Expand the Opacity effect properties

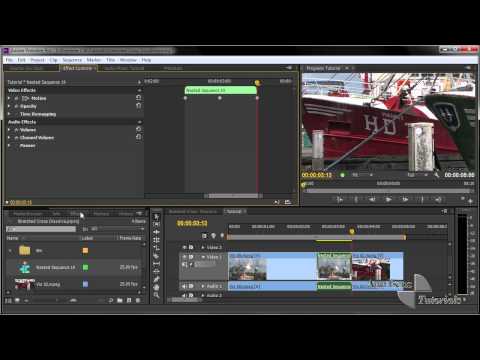[x=9, y=106]
